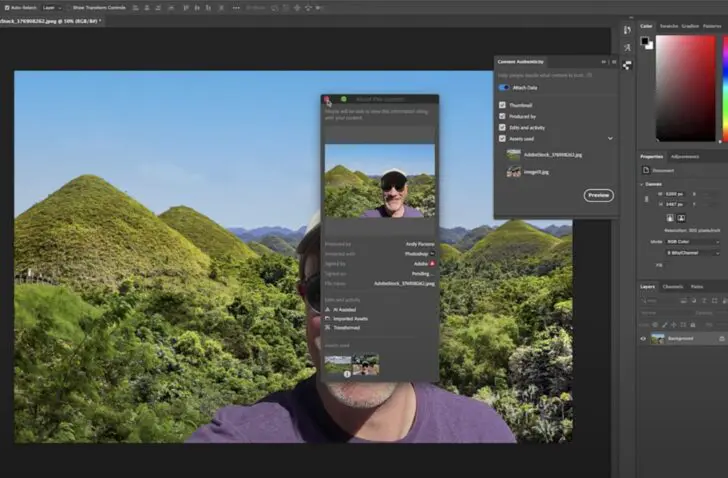Switch to the Swatches tab
The width and height of the screenshot is (728, 478).
pyautogui.click(x=669, y=26)
